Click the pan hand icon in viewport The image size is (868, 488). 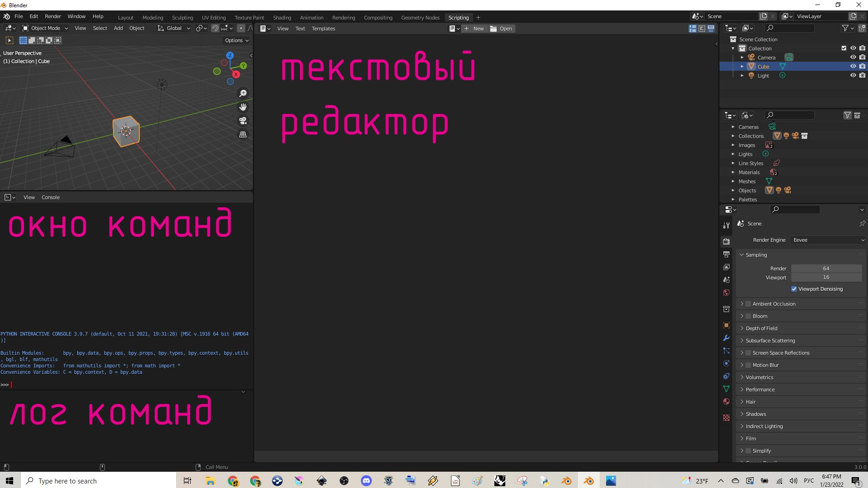243,107
